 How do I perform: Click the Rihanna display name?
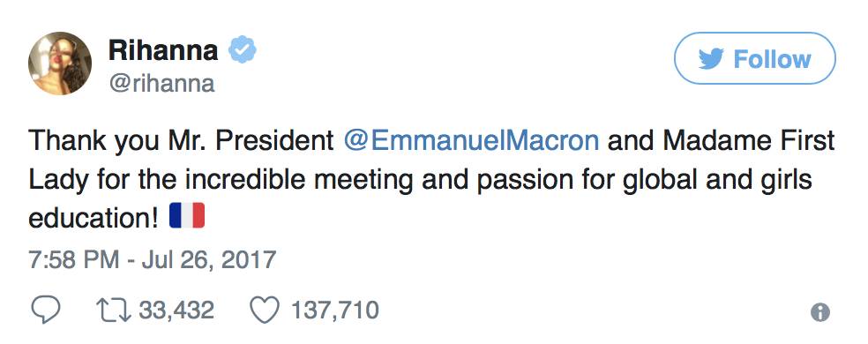coord(163,51)
